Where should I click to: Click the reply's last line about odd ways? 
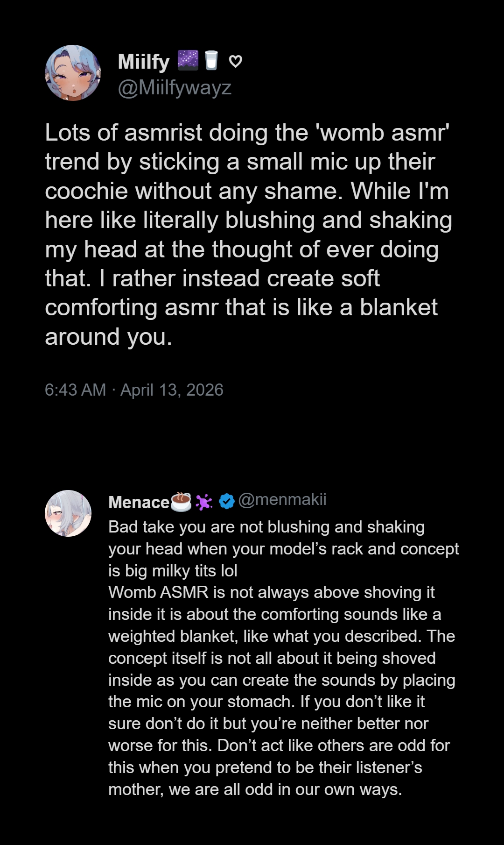click(x=255, y=789)
